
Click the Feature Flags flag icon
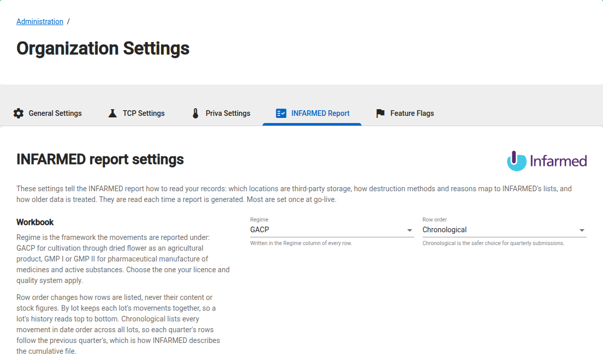(x=380, y=113)
